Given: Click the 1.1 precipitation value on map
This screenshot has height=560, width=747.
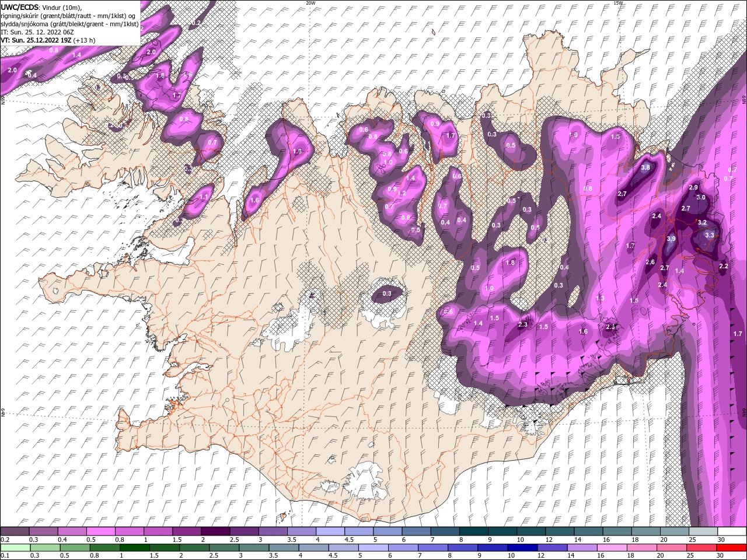Looking at the screenshot, I should pos(204,197).
